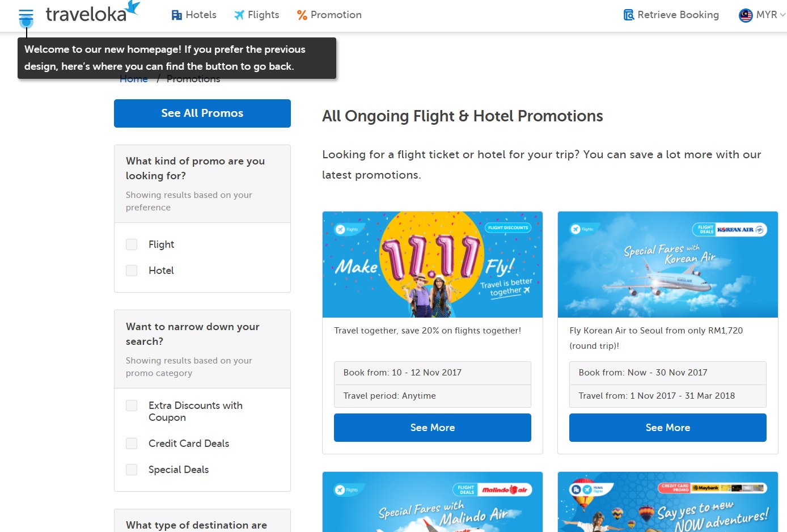Check the Flight promo filter
Viewport: 787px width, 532px height.
click(x=132, y=244)
